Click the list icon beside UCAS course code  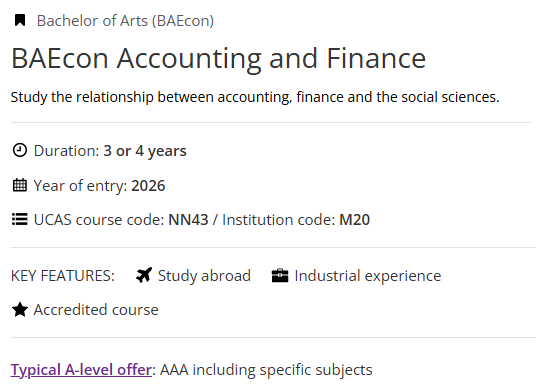20,219
